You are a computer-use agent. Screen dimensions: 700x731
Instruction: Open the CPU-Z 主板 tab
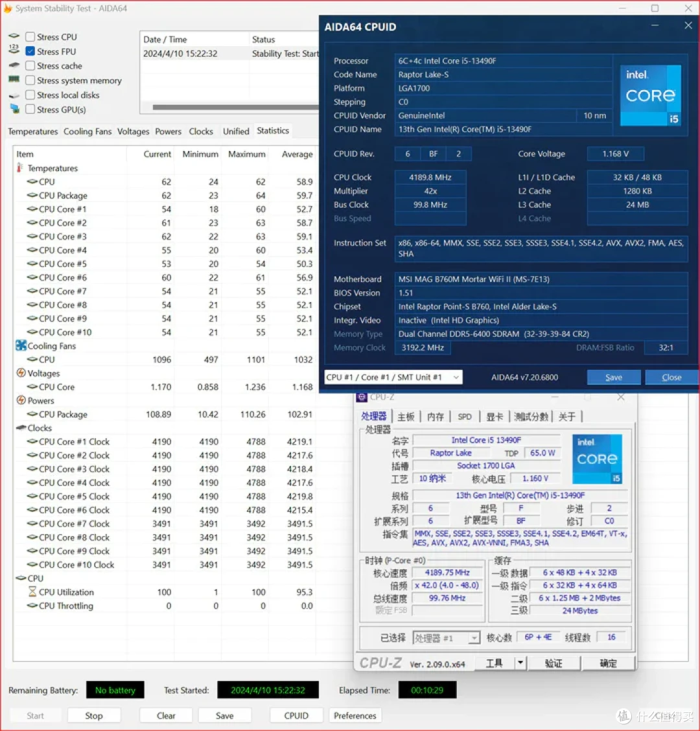(x=406, y=416)
